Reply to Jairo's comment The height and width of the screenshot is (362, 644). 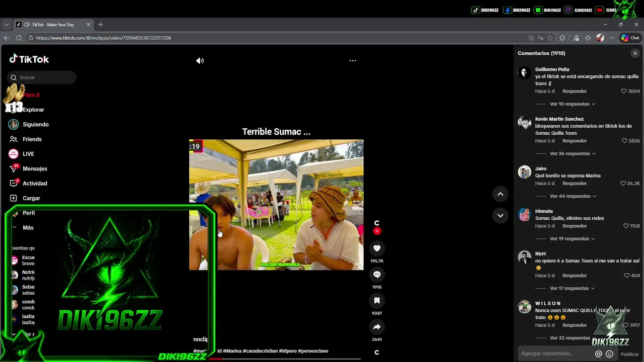tap(575, 184)
